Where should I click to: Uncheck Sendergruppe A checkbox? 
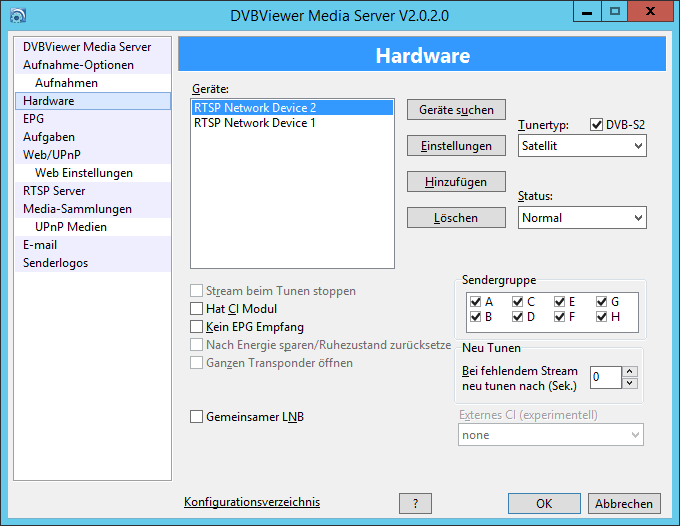pyautogui.click(x=475, y=302)
